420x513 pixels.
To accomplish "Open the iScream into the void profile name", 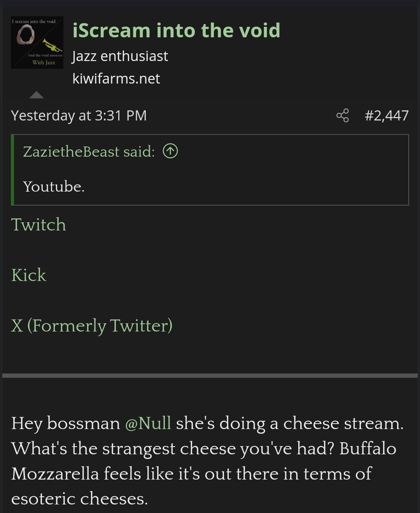I will [x=176, y=30].
